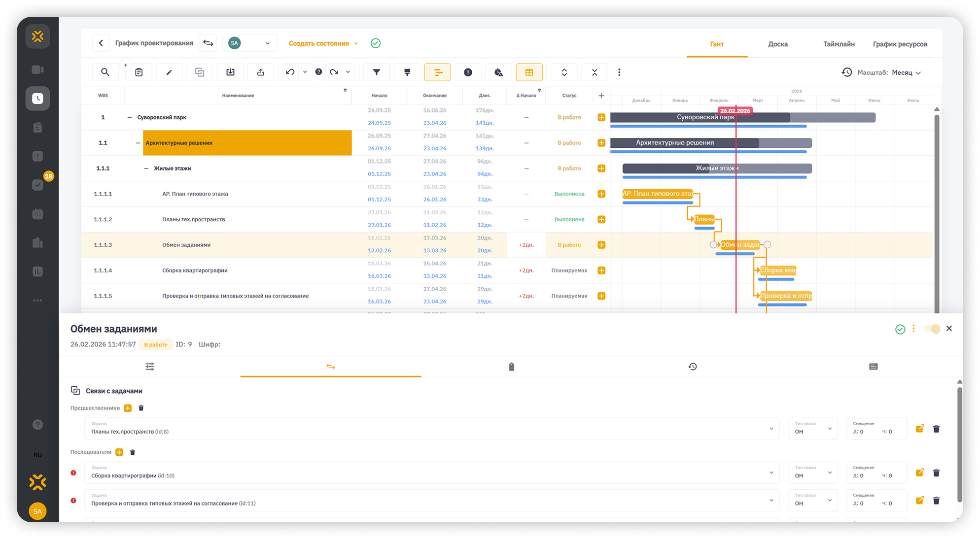Viewport: 980px width, 539px height.
Task: Delete the Сборка квартирографии successor link
Action: pyautogui.click(x=936, y=473)
